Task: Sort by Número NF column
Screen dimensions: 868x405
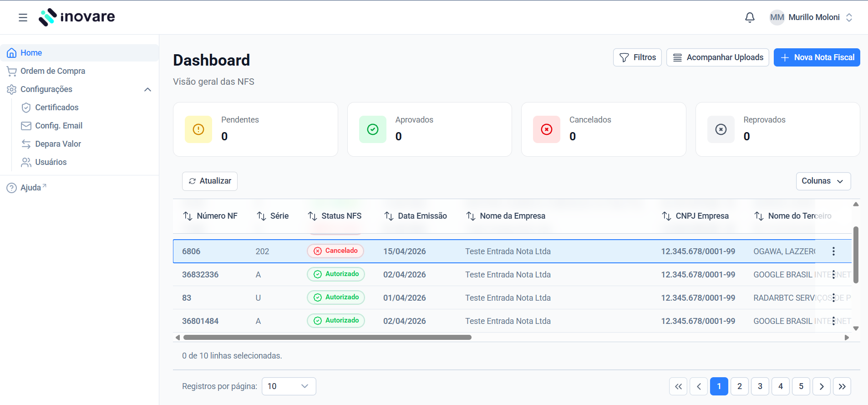Action: click(210, 216)
